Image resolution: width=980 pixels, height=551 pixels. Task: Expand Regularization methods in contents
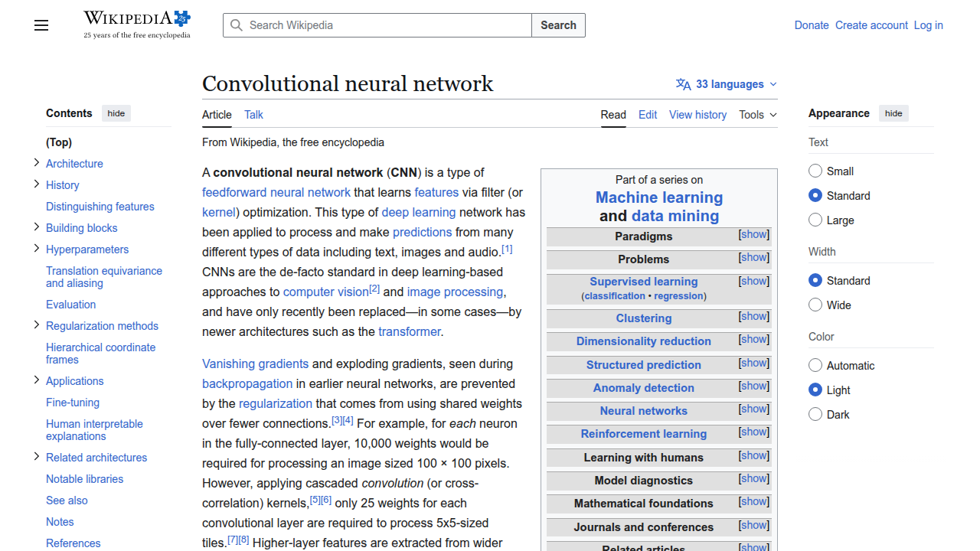pyautogui.click(x=36, y=325)
